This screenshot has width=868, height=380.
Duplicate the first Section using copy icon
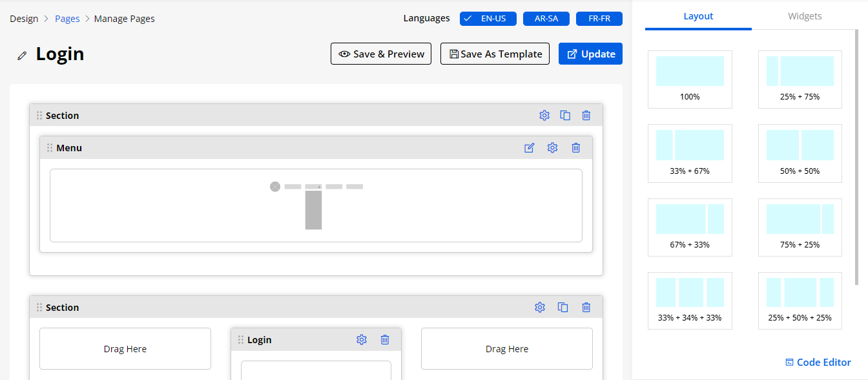(565, 116)
